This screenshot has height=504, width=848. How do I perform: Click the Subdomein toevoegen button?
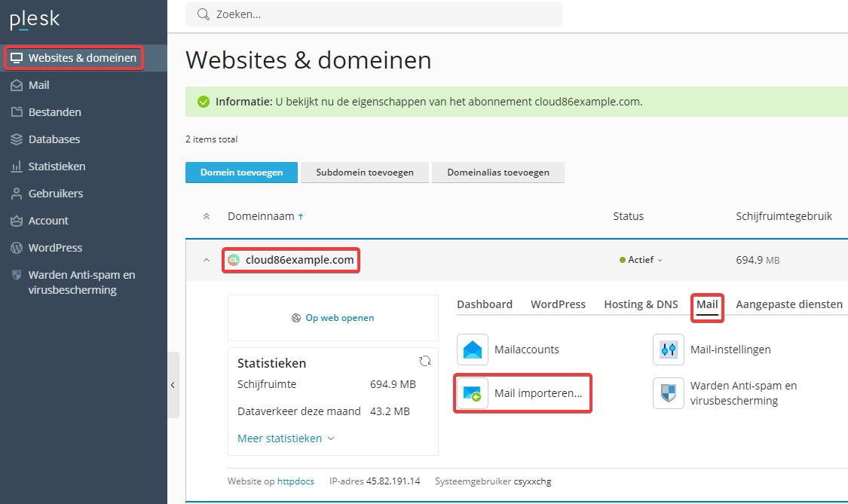(x=365, y=173)
